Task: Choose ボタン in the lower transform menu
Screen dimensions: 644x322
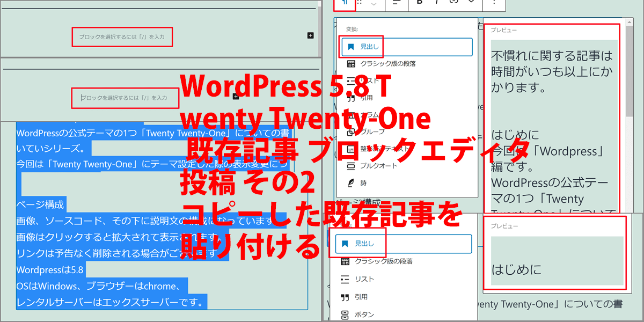Action: pos(364,314)
